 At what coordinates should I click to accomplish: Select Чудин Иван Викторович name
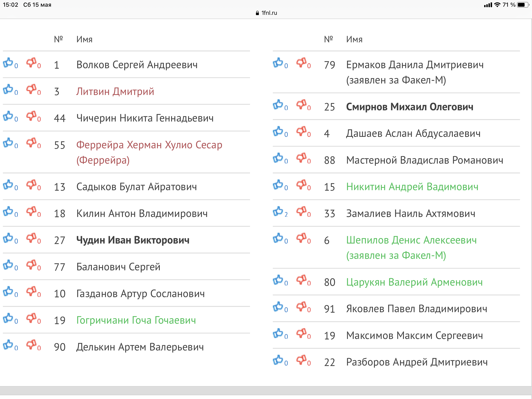click(133, 240)
